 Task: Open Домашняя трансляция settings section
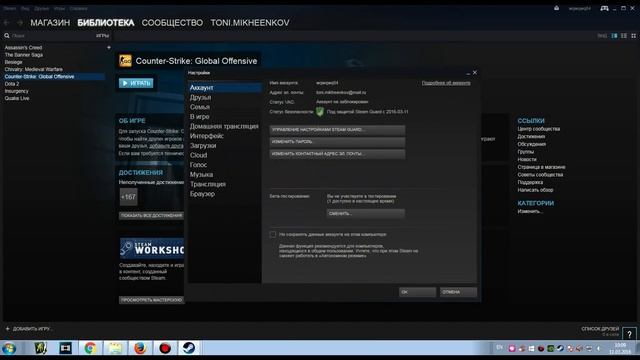224,127
